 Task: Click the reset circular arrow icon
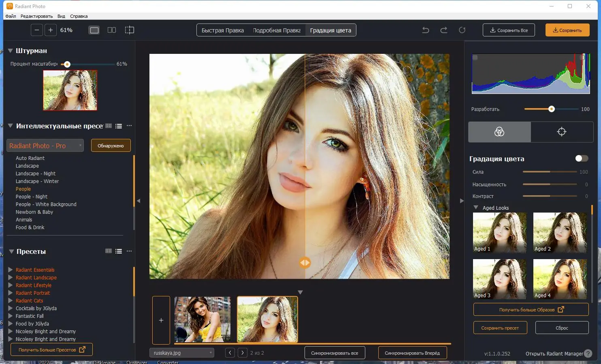462,30
